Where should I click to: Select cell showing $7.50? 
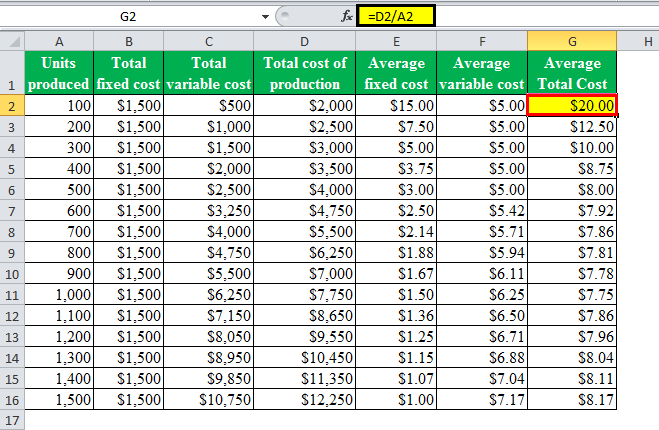[x=396, y=126]
